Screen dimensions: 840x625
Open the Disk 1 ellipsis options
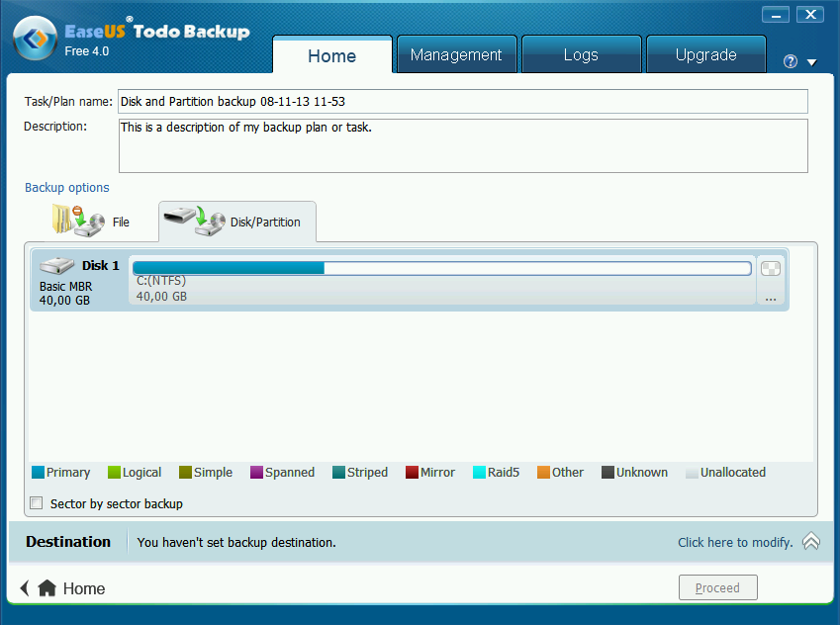[771, 300]
